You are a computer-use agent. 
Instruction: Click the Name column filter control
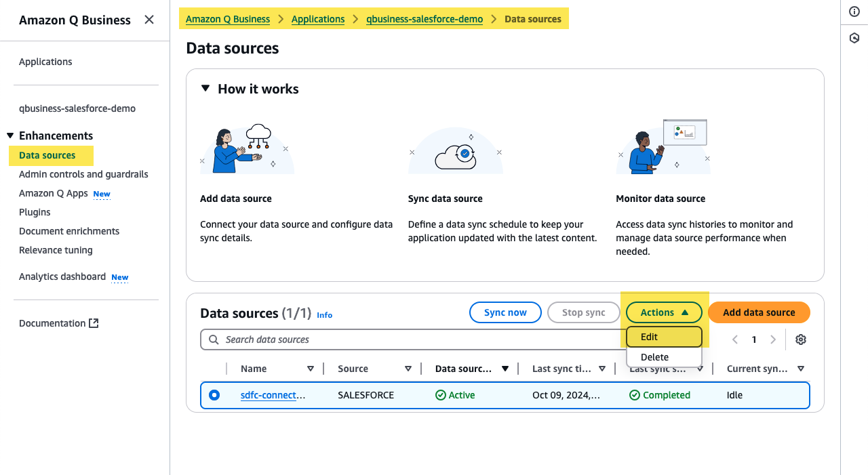point(311,369)
